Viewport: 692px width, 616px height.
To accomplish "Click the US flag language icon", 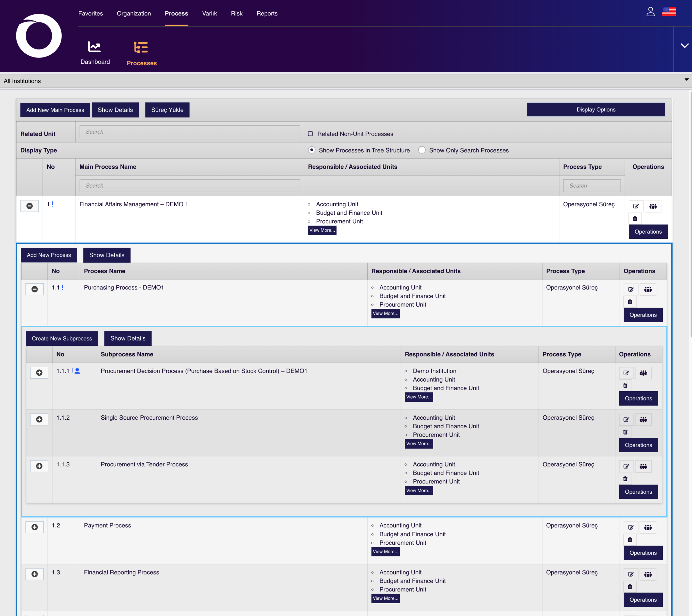I will pos(669,12).
